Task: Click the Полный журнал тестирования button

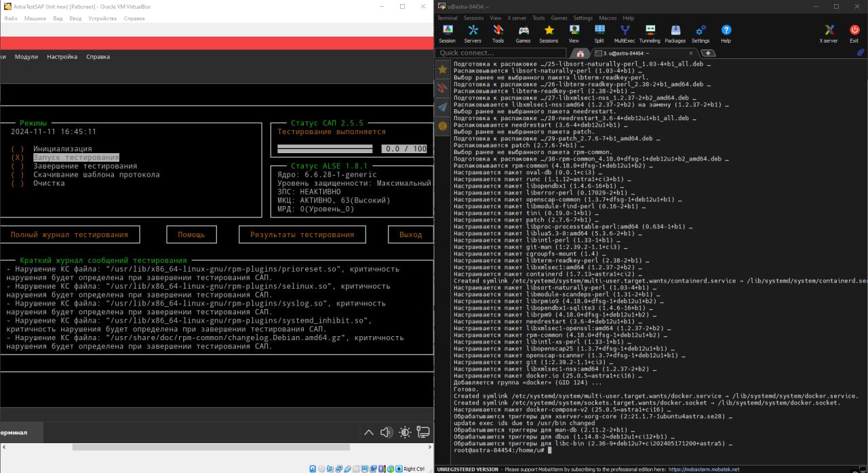Action: [69, 234]
